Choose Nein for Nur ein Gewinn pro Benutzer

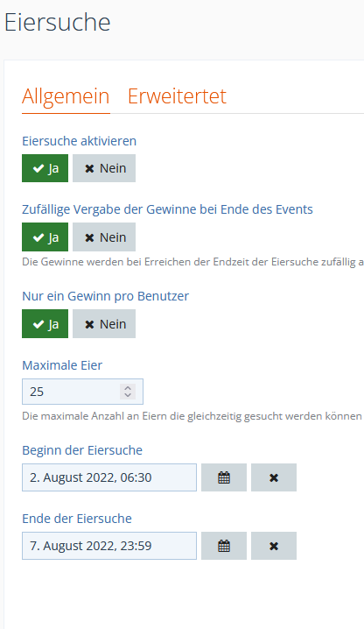[x=104, y=324]
